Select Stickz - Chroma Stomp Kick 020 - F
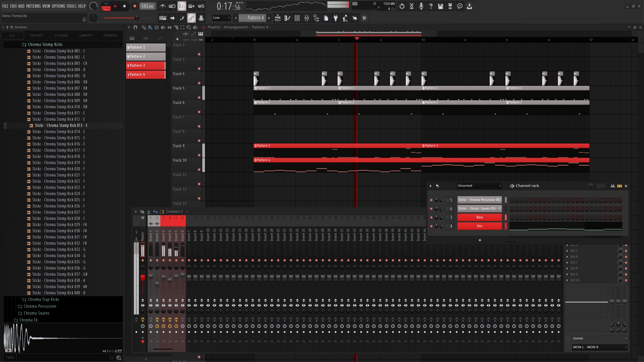 tap(58, 169)
